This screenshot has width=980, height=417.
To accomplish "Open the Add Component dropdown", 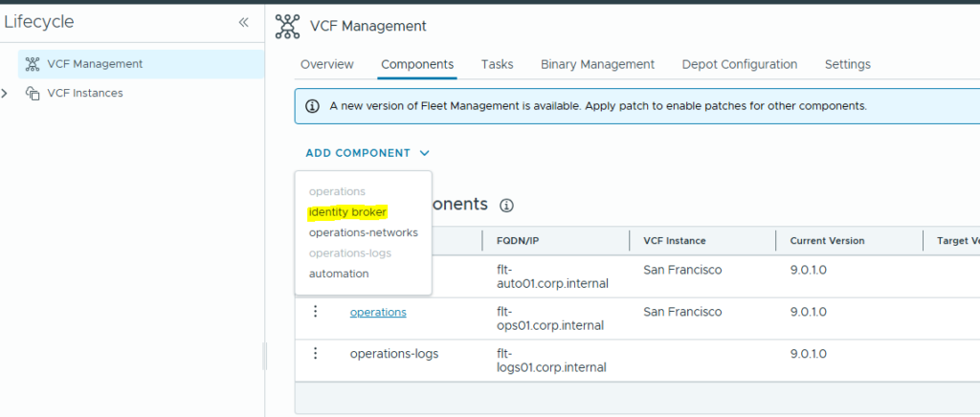I will (367, 153).
